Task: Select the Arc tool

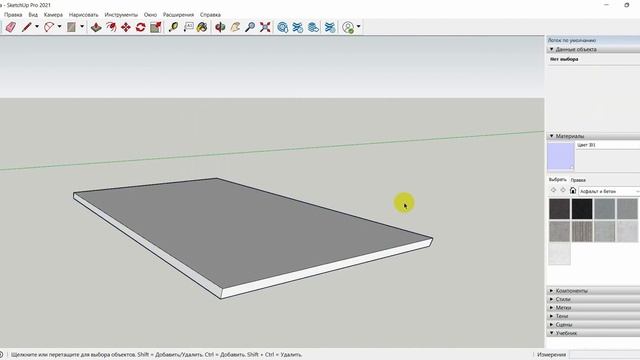Action: pyautogui.click(x=49, y=27)
